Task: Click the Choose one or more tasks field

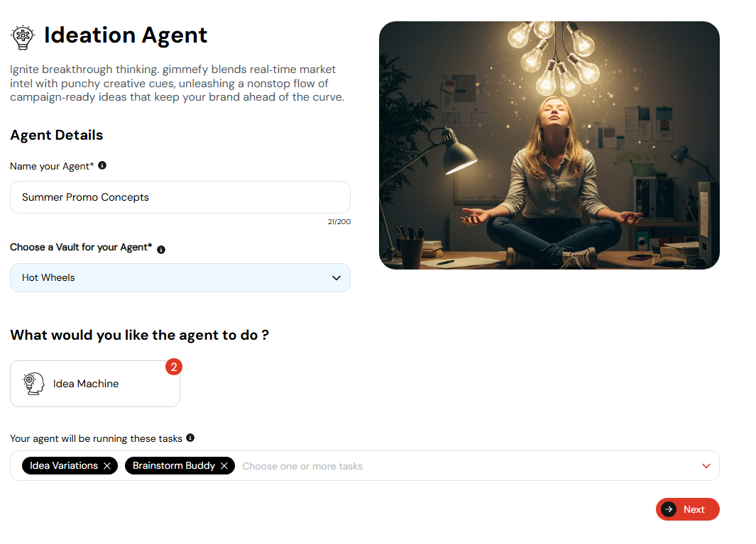Action: 302,467
